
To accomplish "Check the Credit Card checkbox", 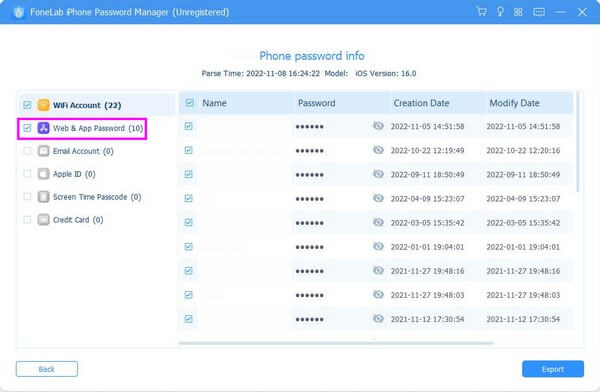I will (x=27, y=220).
